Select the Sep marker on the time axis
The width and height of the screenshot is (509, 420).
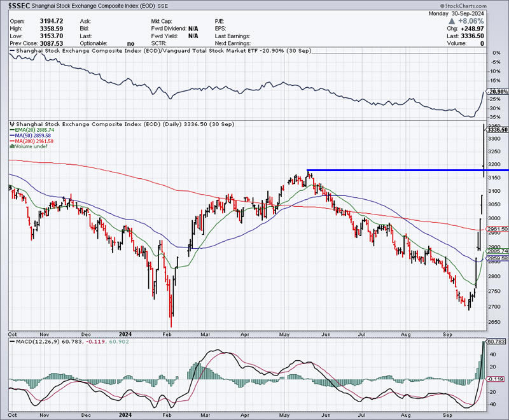(x=448, y=333)
